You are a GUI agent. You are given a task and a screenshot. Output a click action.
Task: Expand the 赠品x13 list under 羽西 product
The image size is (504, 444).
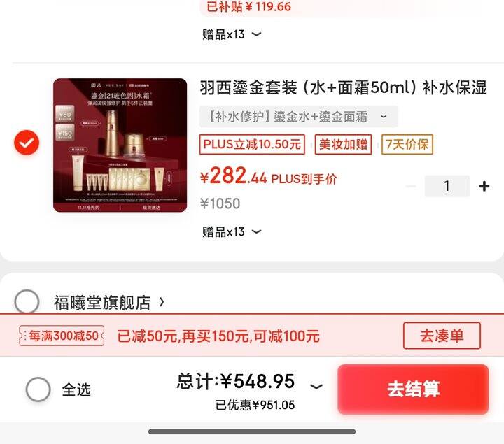(232, 232)
